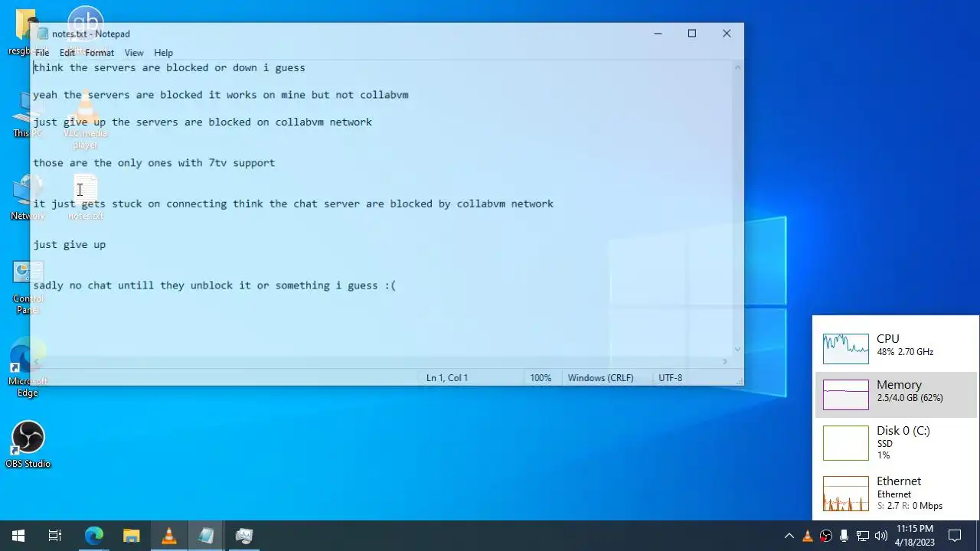
Task: Click 'S: 2.7 R: 0 Mbps' Ethernet value
Action: click(x=910, y=506)
